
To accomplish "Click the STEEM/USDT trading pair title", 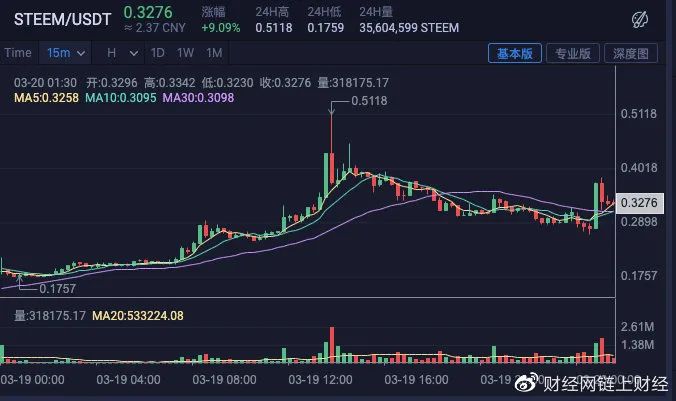I will point(63,19).
